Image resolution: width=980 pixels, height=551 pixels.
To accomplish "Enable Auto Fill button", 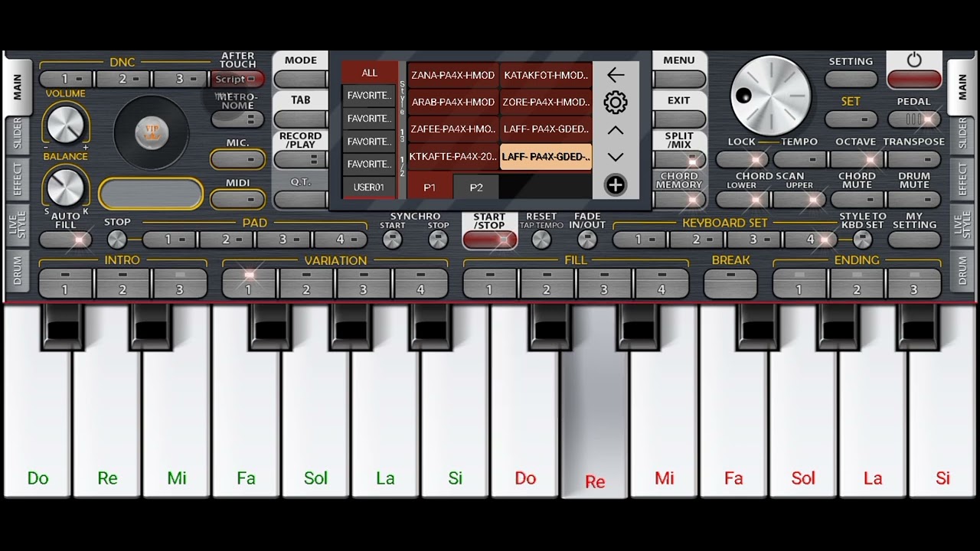I will (66, 240).
